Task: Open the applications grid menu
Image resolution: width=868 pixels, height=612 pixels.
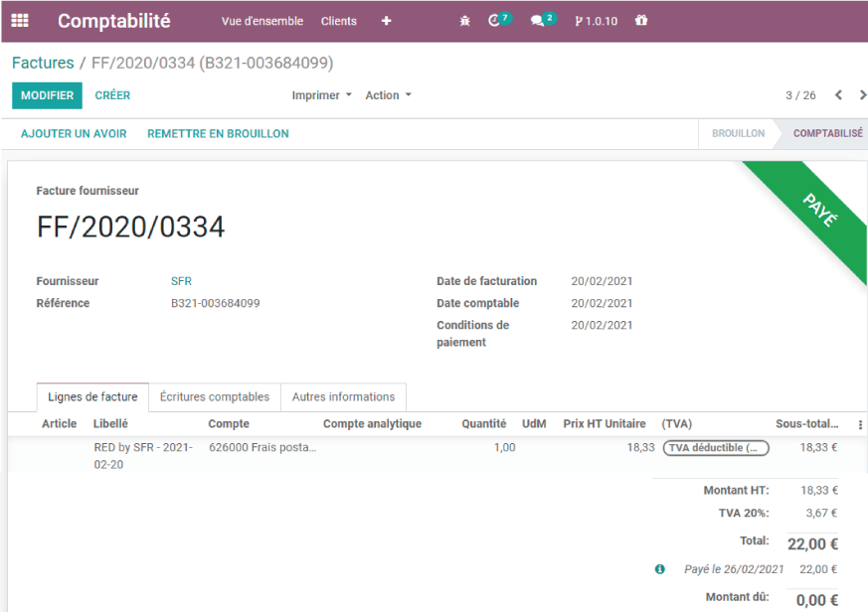Action: click(19, 20)
